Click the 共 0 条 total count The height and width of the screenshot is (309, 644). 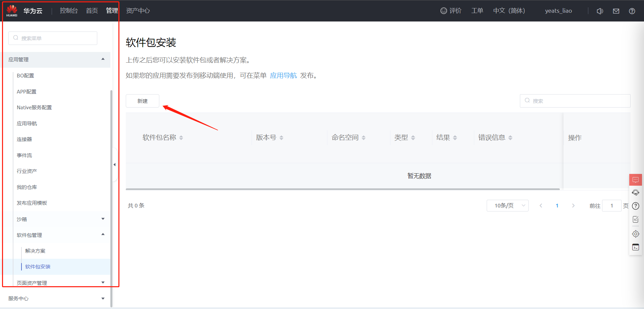point(136,205)
